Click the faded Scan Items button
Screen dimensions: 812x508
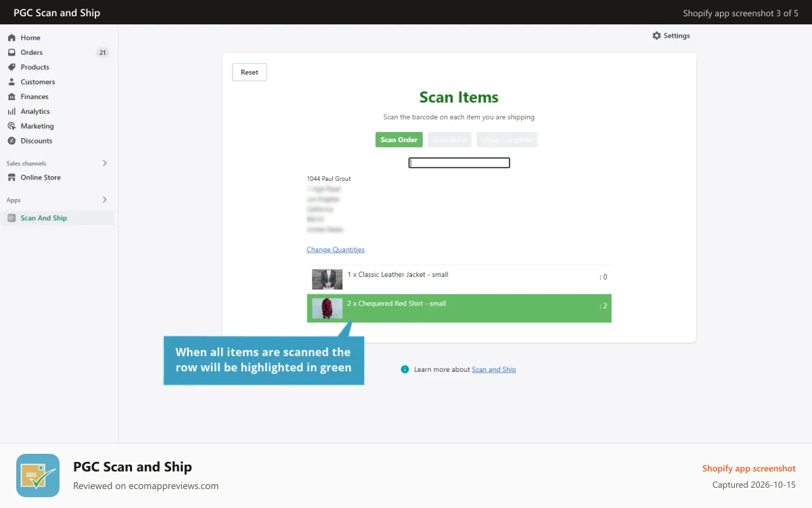[x=450, y=140]
